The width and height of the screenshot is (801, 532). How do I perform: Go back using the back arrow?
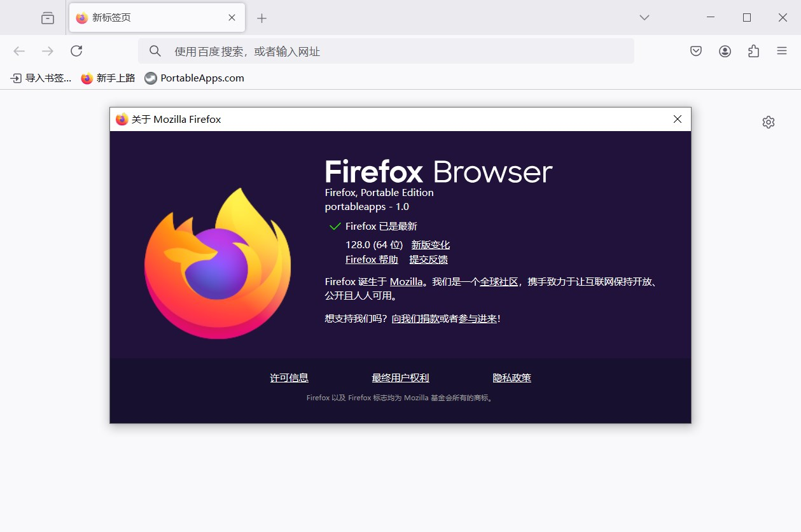(18, 51)
